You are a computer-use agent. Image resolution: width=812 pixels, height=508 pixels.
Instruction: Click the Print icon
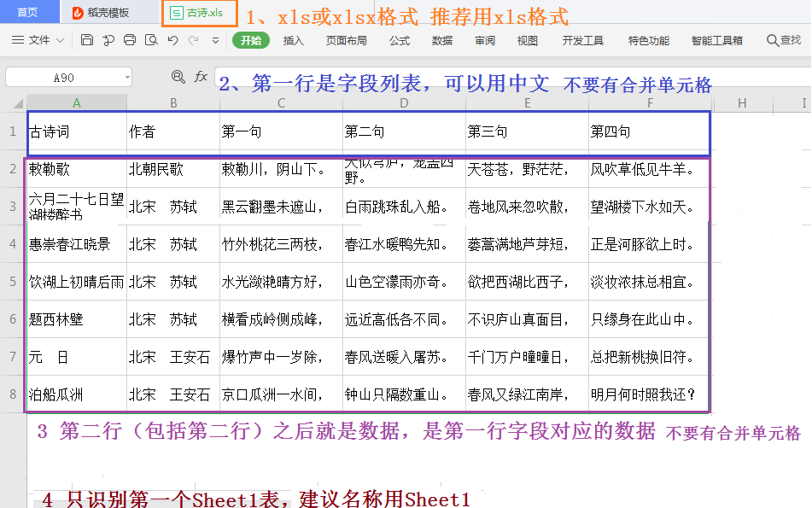point(131,40)
